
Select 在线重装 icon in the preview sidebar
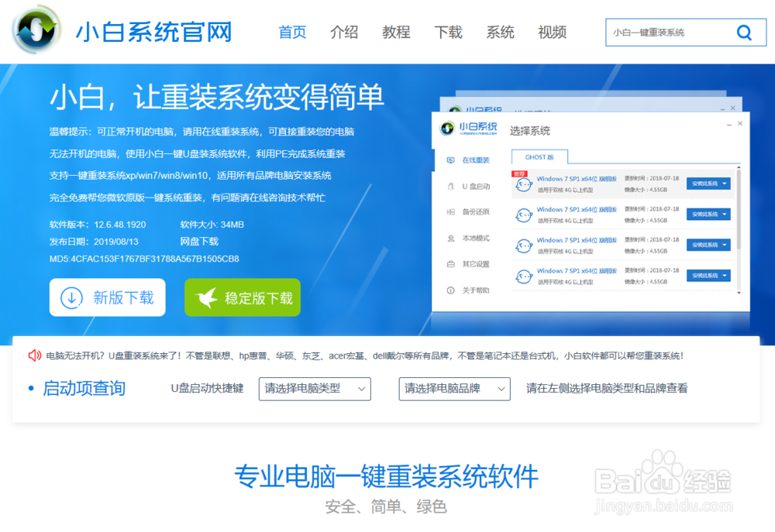pos(451,160)
